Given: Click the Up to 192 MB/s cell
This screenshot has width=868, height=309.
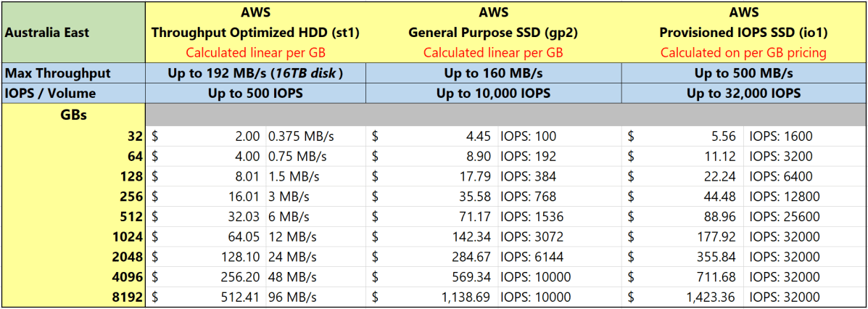Looking at the screenshot, I should pos(255,73).
